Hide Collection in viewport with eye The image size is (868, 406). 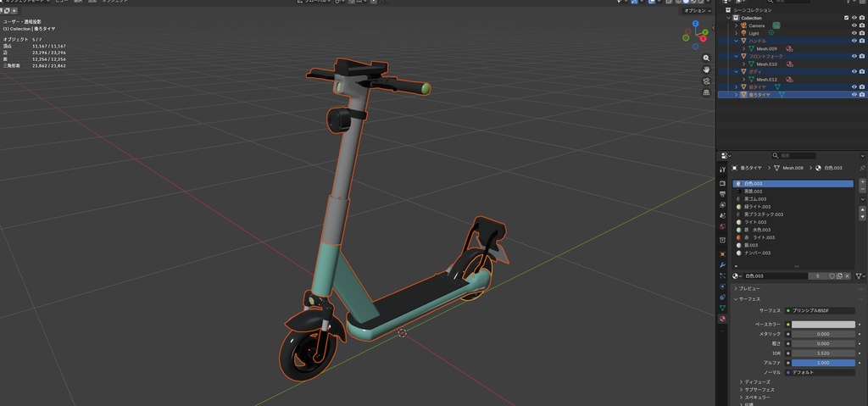pos(854,18)
